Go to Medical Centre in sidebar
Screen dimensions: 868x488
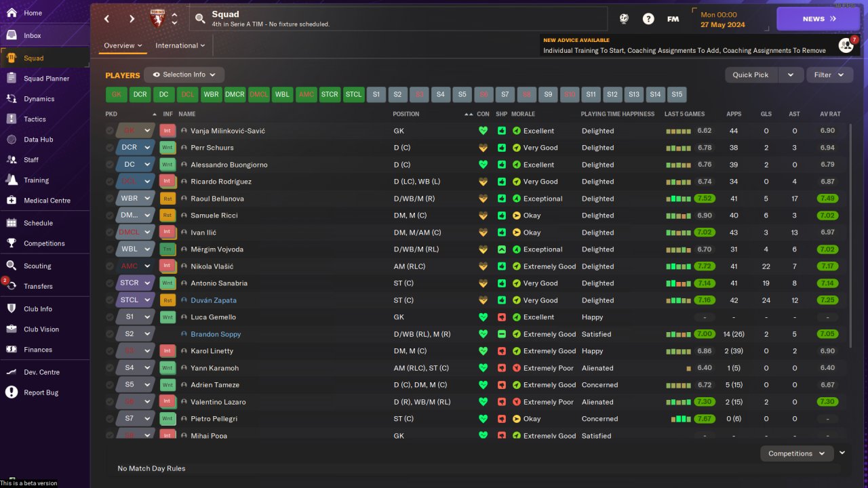click(45, 201)
